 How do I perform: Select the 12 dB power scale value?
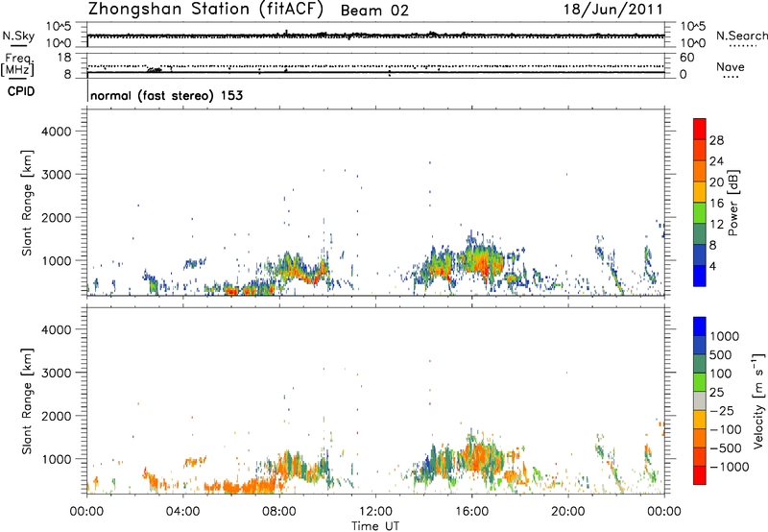pos(716,225)
